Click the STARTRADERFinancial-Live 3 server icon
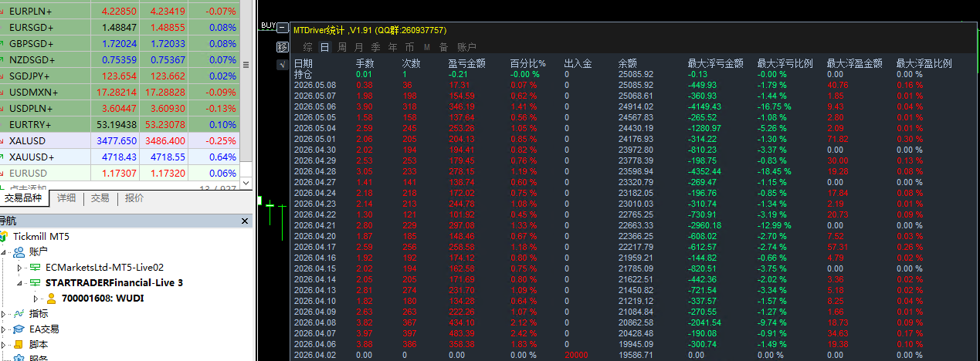980x361 pixels. click(x=36, y=282)
